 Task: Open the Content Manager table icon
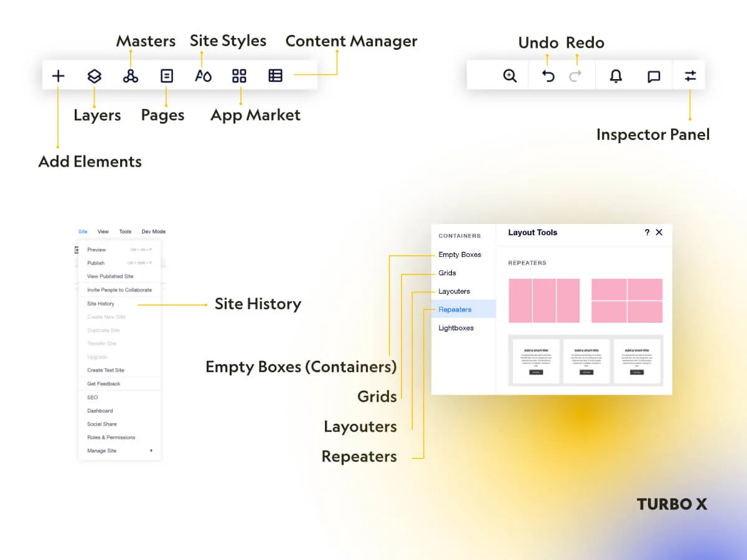click(x=275, y=76)
